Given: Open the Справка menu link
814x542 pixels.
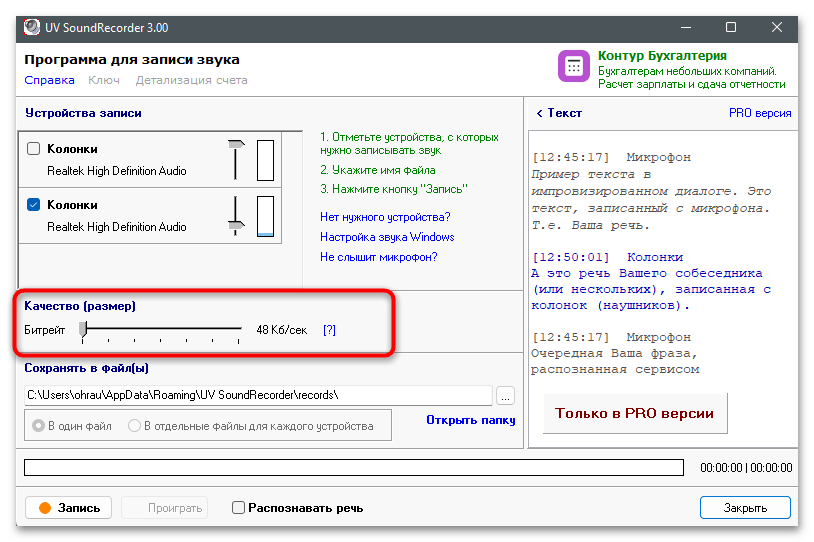Looking at the screenshot, I should point(49,80).
